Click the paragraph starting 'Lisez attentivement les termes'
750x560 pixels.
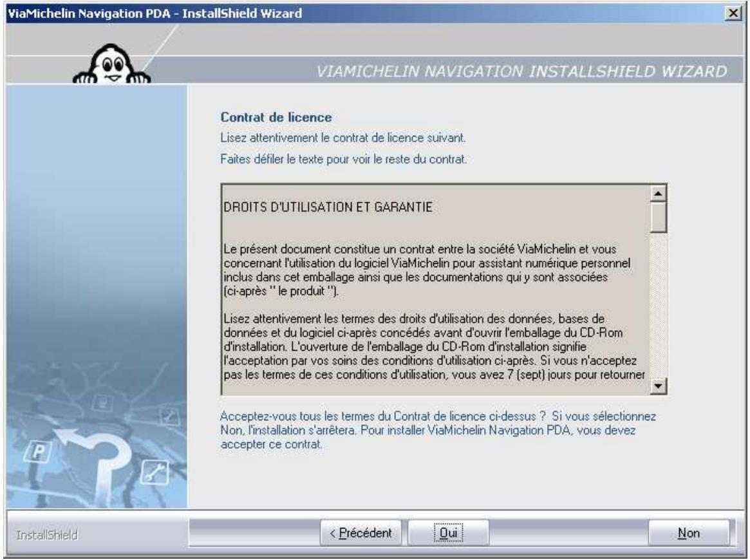pyautogui.click(x=435, y=346)
